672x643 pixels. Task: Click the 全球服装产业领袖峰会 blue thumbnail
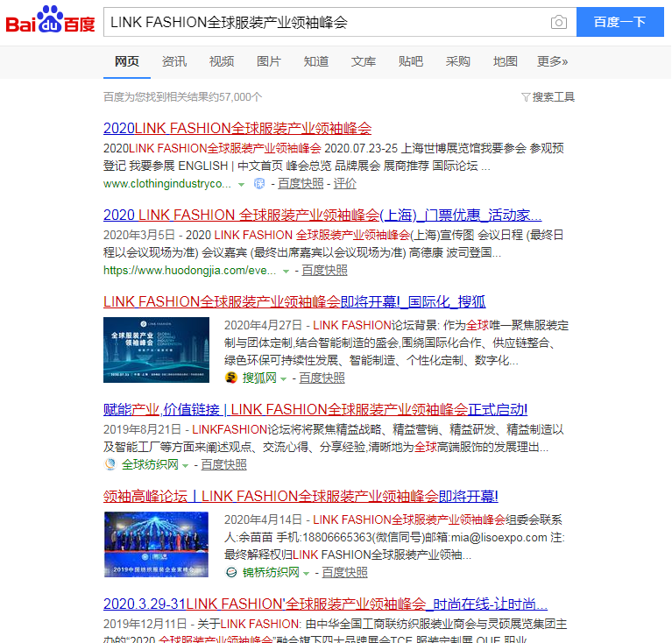coord(157,350)
